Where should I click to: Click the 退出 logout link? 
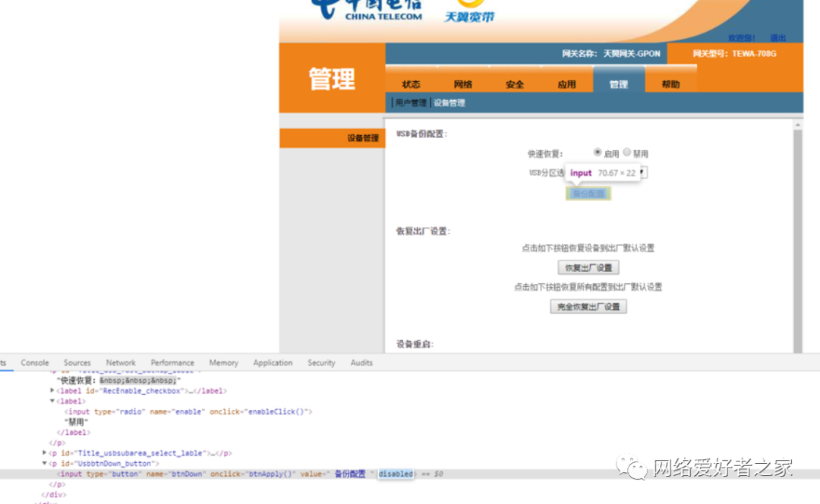click(777, 37)
